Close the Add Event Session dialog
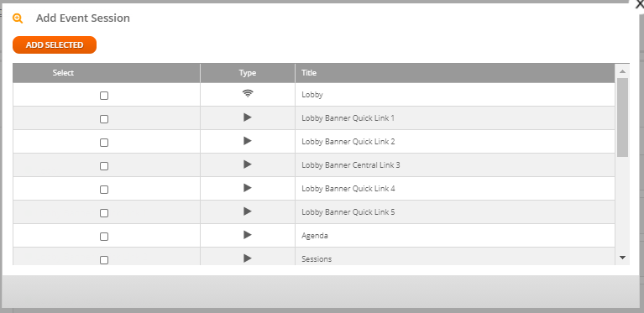This screenshot has height=313, width=644. tap(640, 3)
